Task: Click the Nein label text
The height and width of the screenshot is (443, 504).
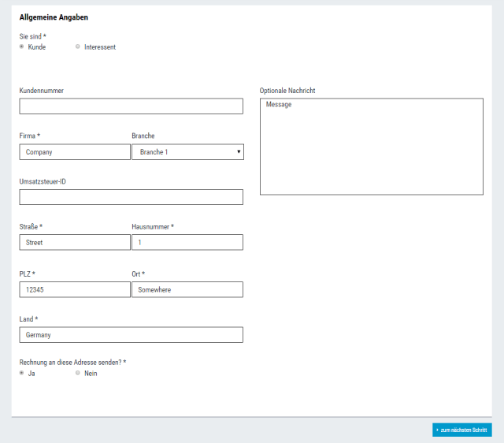Action: click(91, 374)
